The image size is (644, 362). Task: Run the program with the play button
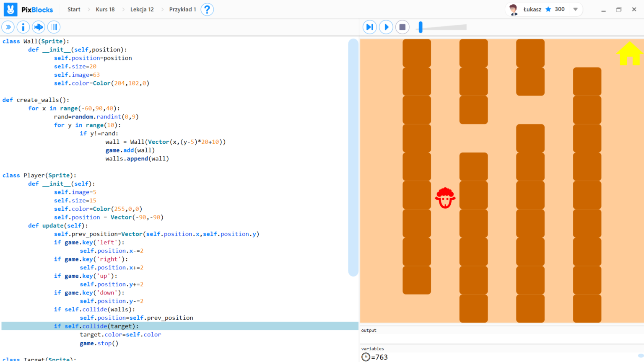pos(386,27)
